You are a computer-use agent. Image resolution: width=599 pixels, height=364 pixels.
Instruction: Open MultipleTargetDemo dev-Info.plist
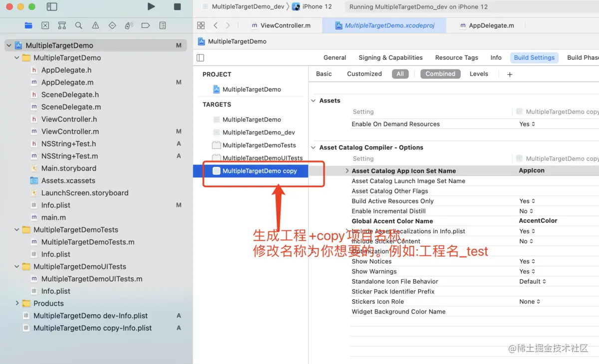90,316
